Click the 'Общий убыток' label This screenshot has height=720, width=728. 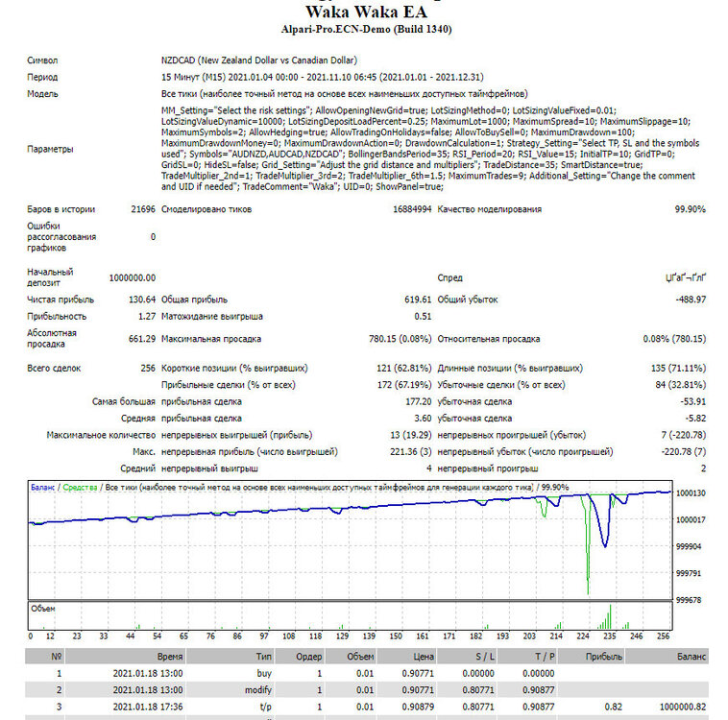click(467, 300)
